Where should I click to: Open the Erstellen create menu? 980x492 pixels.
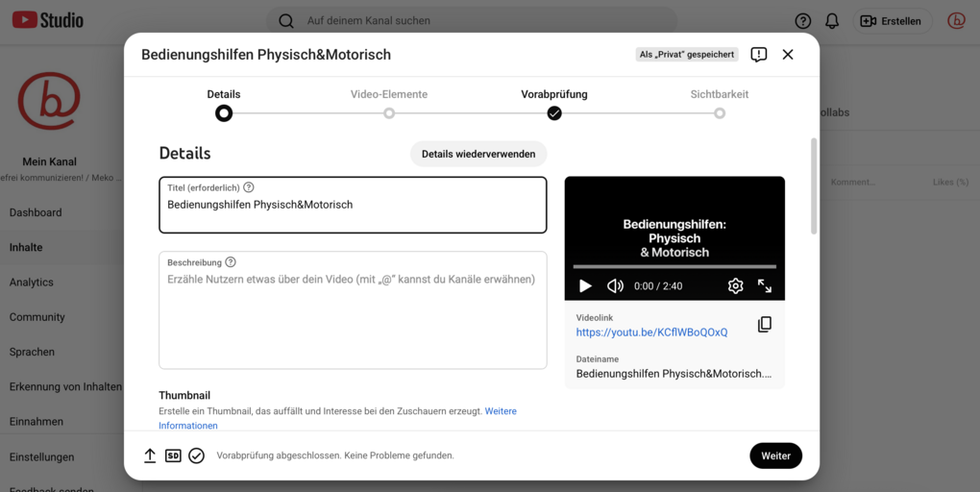892,21
